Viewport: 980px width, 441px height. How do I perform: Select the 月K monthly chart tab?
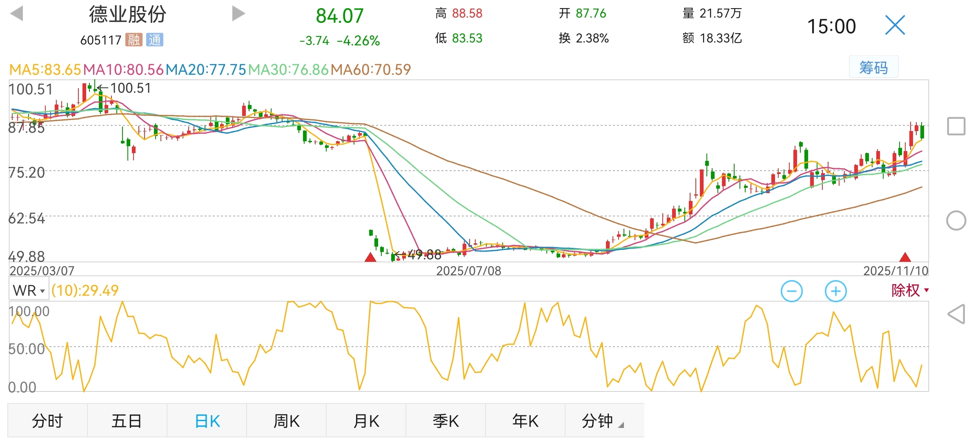(366, 421)
